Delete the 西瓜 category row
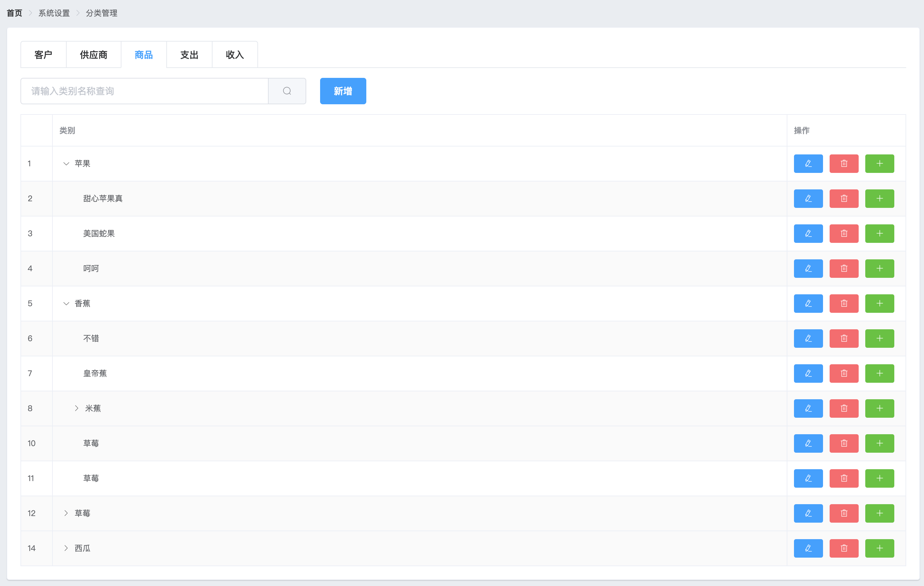 point(844,548)
